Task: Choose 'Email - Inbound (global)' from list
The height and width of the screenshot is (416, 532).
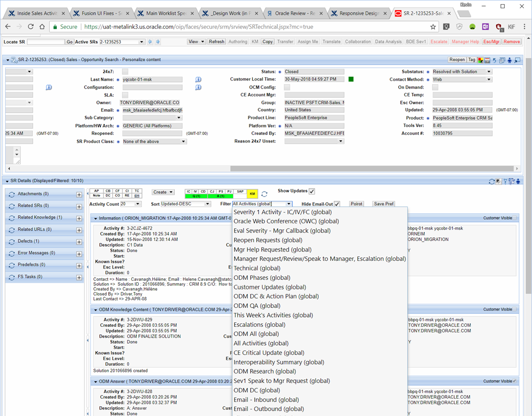Action: click(266, 400)
